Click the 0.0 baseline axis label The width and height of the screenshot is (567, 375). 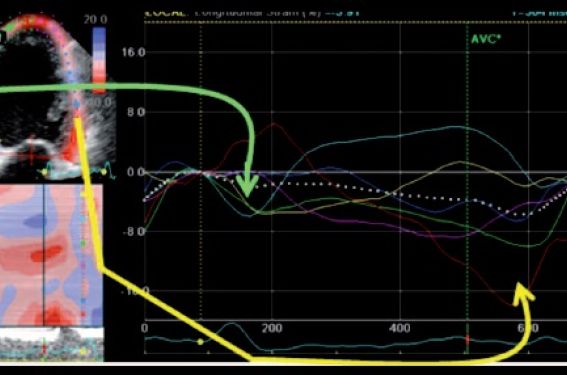(136, 172)
